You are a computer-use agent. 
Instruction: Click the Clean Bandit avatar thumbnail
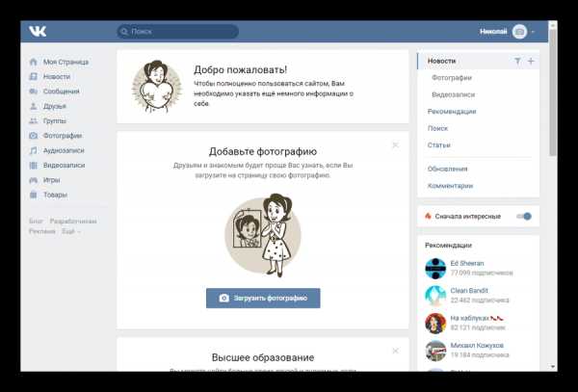point(435,296)
